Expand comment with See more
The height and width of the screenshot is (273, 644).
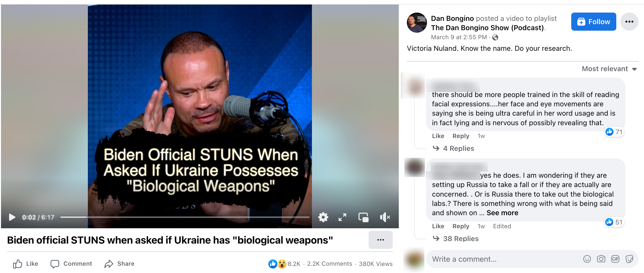click(502, 213)
